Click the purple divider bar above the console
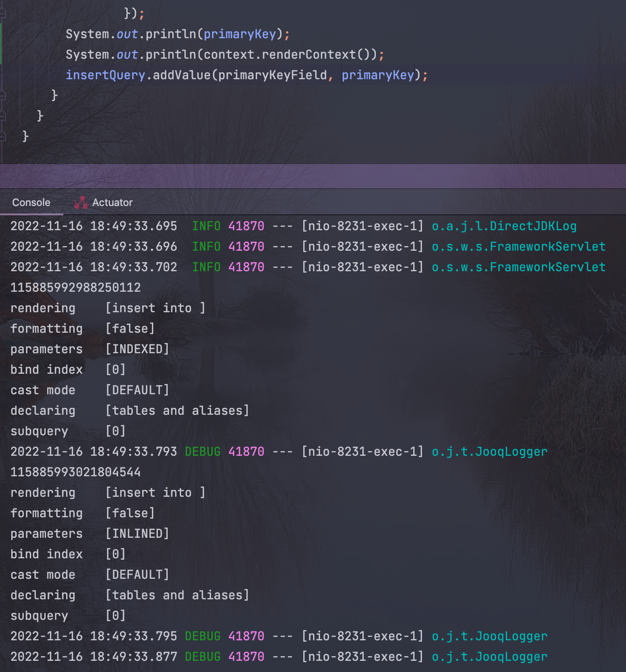This screenshot has width=626, height=672. [313, 176]
